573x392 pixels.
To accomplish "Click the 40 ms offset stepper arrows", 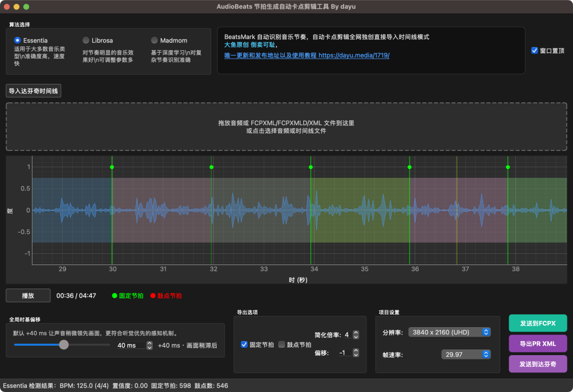I will [x=149, y=346].
